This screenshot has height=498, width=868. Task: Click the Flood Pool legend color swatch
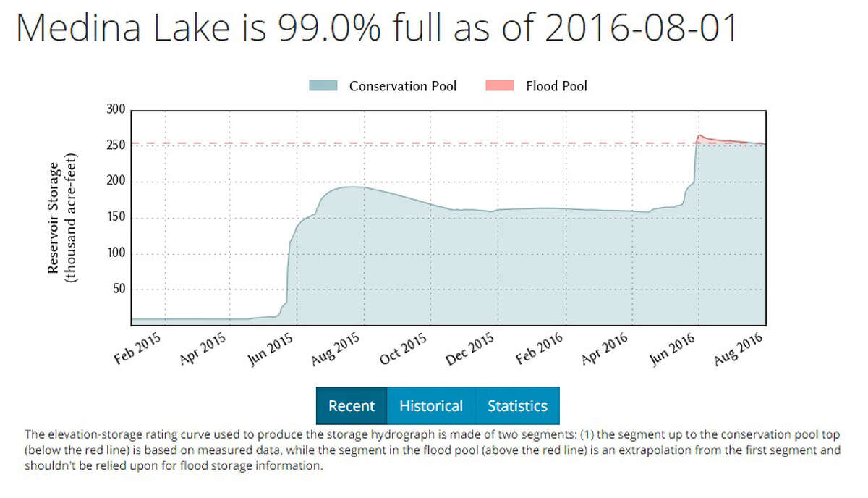coord(501,85)
